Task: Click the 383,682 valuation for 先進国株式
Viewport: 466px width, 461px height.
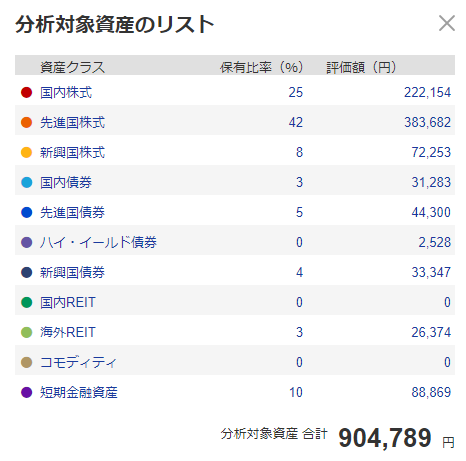Action: (427, 122)
